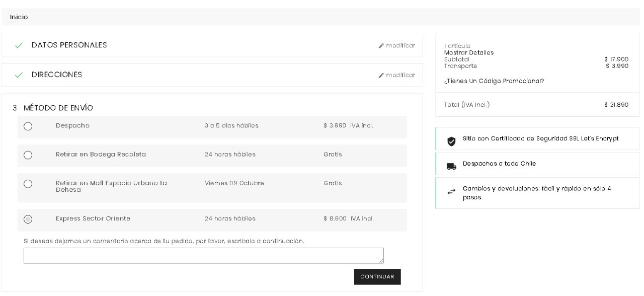Viewport: 644px width, 296px height.
Task: Click the delivery truck icon
Action: click(451, 166)
